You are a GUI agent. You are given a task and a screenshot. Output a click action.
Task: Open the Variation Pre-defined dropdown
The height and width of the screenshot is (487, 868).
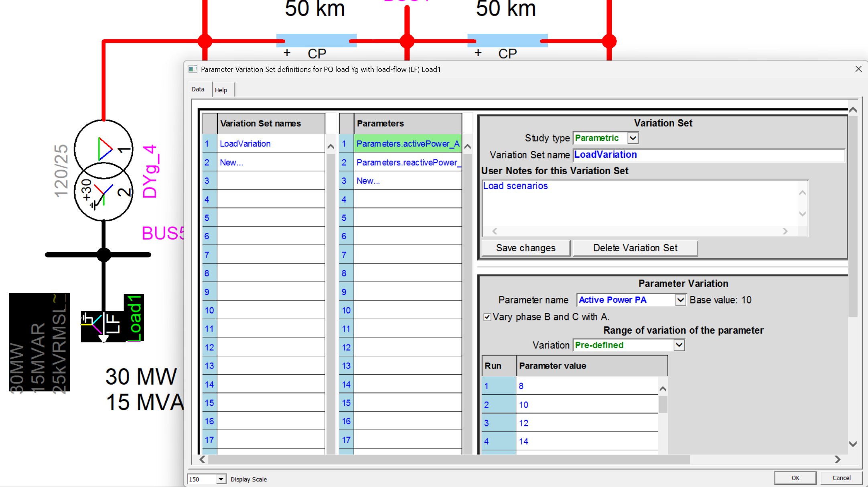coord(679,345)
